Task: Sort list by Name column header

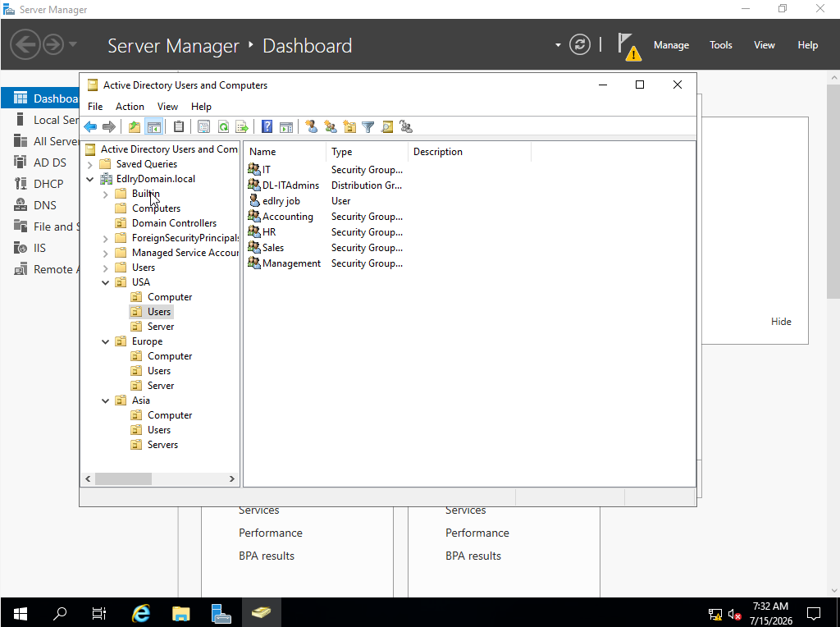Action: [x=285, y=152]
